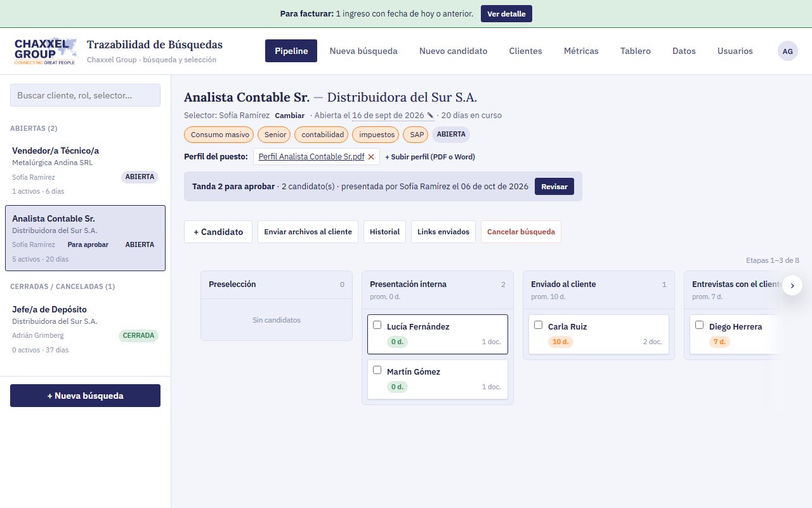Click Ver detalle in the billing banner
Image resolution: width=812 pixels, height=508 pixels.
pos(506,14)
